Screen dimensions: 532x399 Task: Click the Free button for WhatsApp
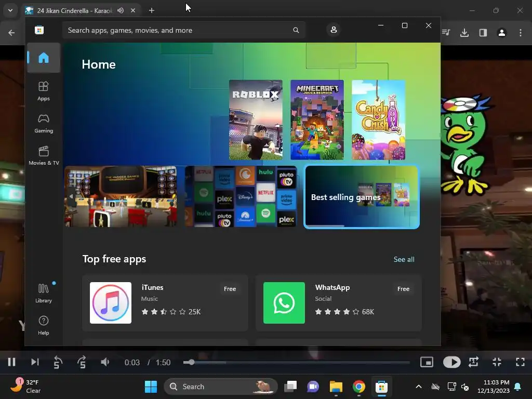click(x=403, y=289)
